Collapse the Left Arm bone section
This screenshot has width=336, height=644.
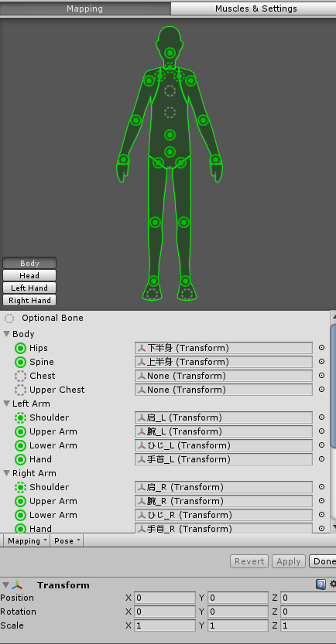6,404
